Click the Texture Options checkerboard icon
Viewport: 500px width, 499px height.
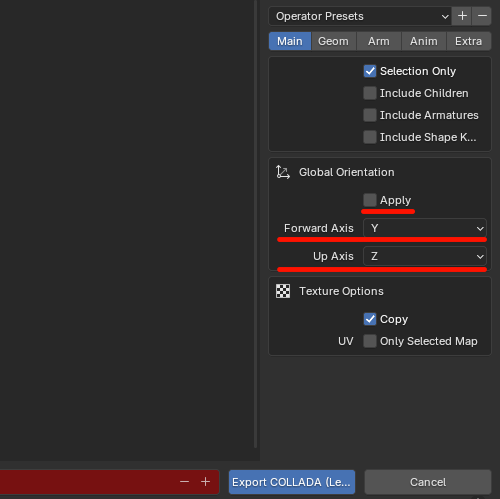[283, 291]
